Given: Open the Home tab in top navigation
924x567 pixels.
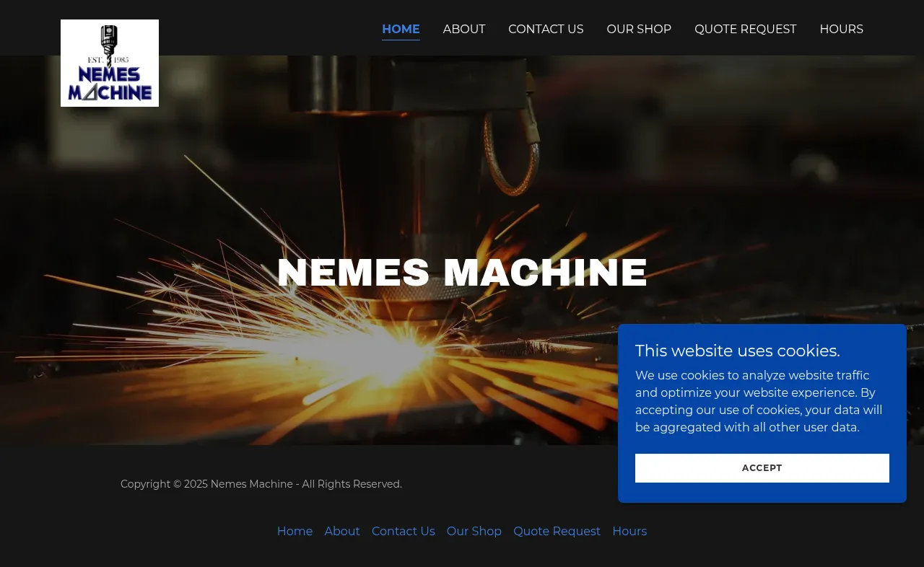Looking at the screenshot, I should [401, 30].
